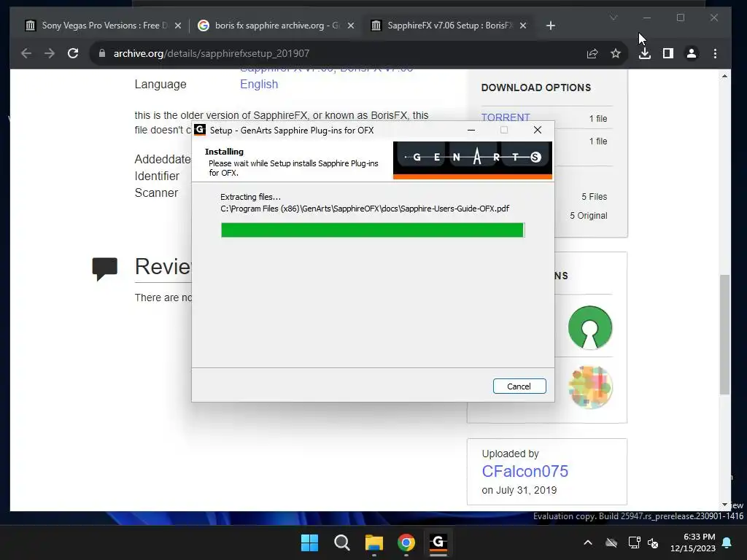Screen dimensions: 747x560
Task: Click GenArts Setup taskbar icon
Action: (438, 542)
